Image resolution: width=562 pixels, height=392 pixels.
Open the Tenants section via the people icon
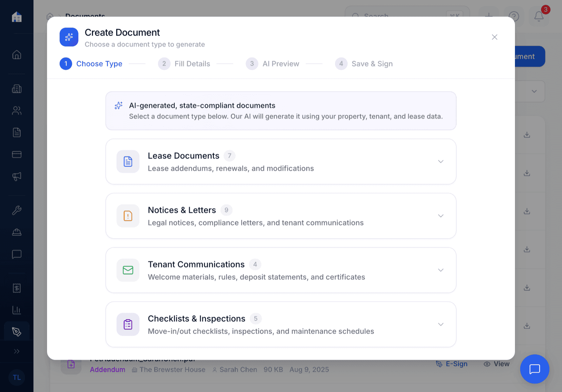[x=17, y=110]
